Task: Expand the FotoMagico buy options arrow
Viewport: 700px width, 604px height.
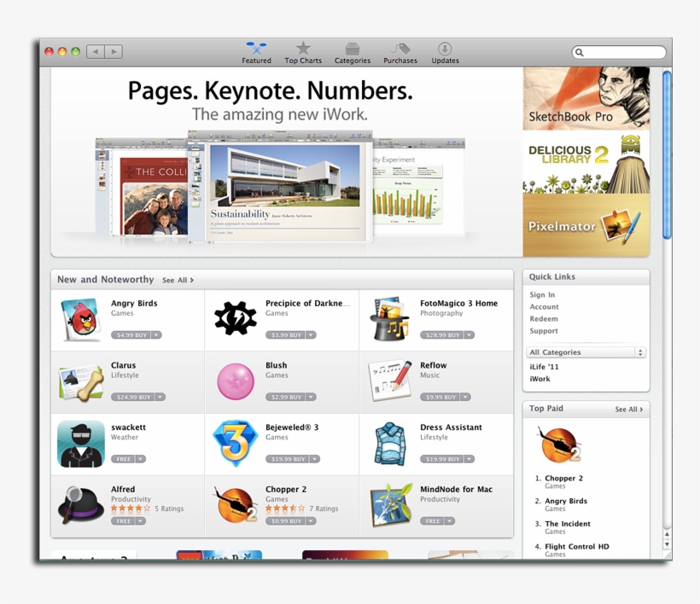Action: (470, 335)
